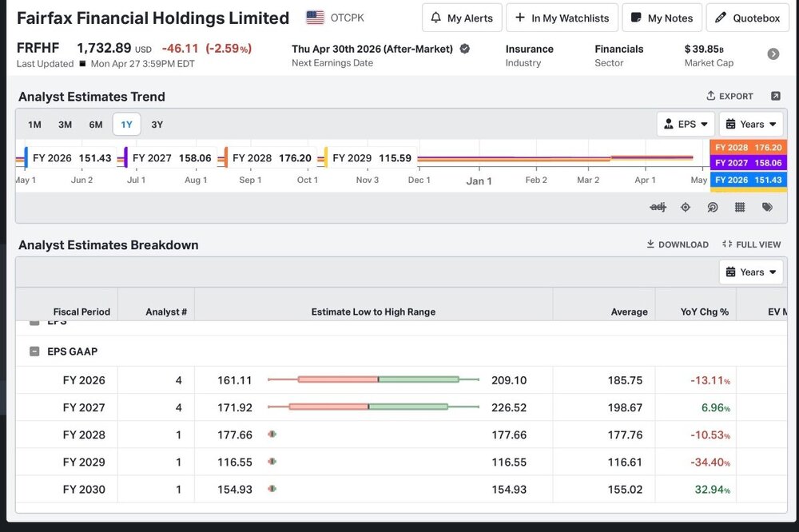799x532 pixels.
Task: Click the FY 2026 151.43 legend chip
Action: [x=70, y=158]
